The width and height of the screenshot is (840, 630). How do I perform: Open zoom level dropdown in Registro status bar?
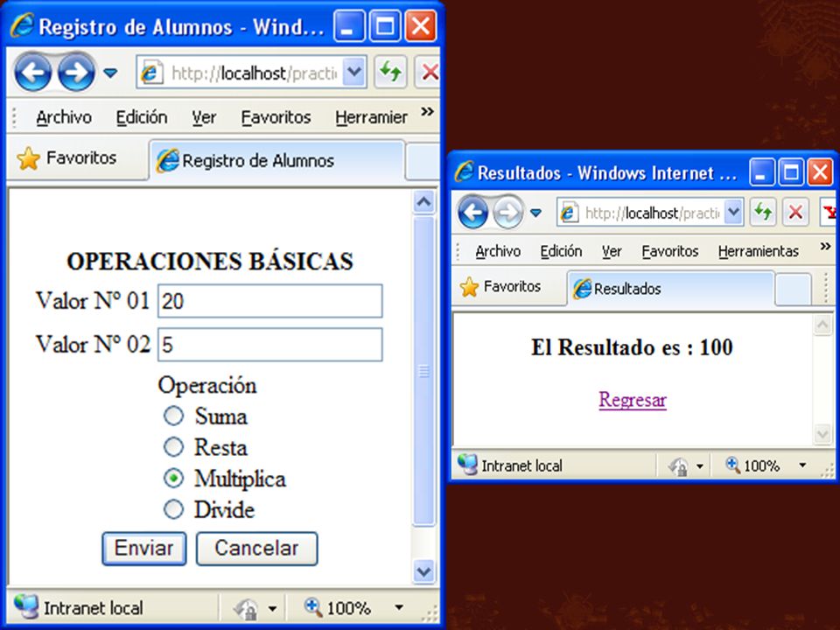[x=399, y=607]
